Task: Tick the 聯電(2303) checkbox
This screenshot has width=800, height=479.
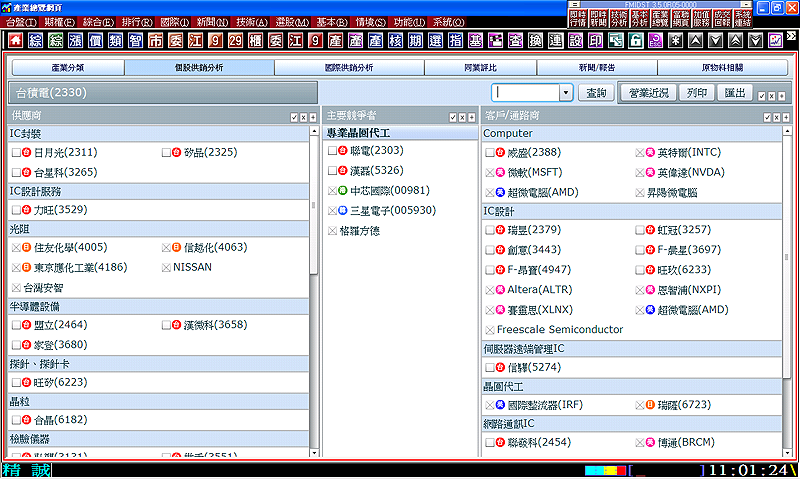Action: pos(332,150)
